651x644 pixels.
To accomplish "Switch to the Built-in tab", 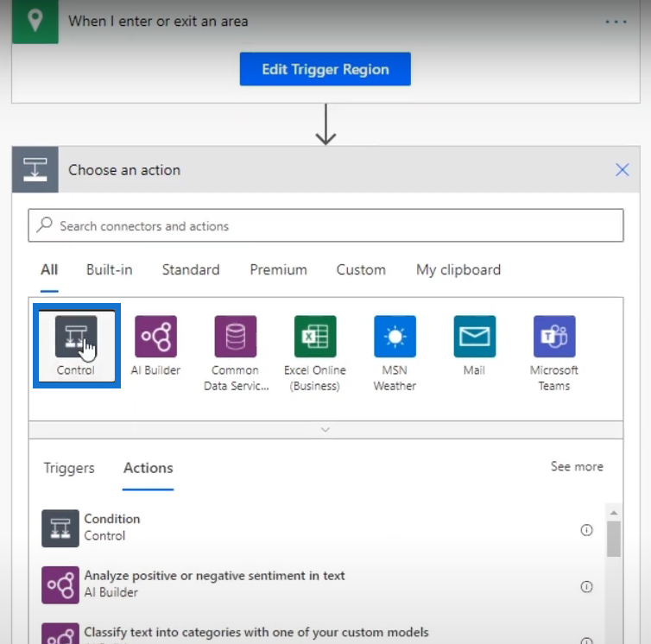I will click(109, 270).
